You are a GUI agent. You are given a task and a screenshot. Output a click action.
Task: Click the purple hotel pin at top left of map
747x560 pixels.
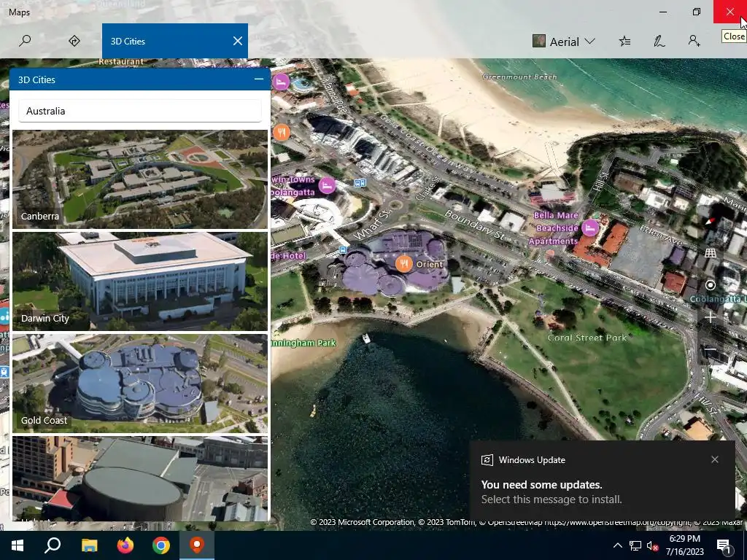click(281, 82)
